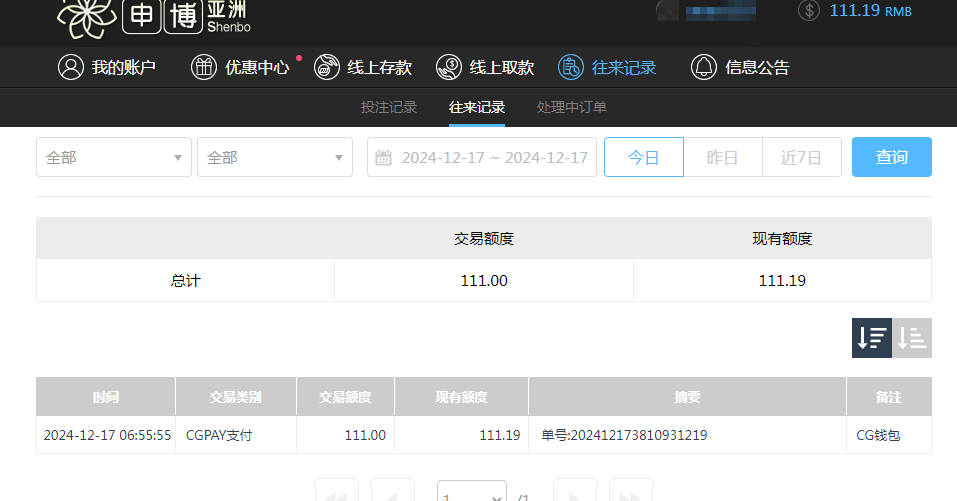The width and height of the screenshot is (957, 501).
Task: Expand the second 全部 dropdown
Action: pyautogui.click(x=274, y=157)
